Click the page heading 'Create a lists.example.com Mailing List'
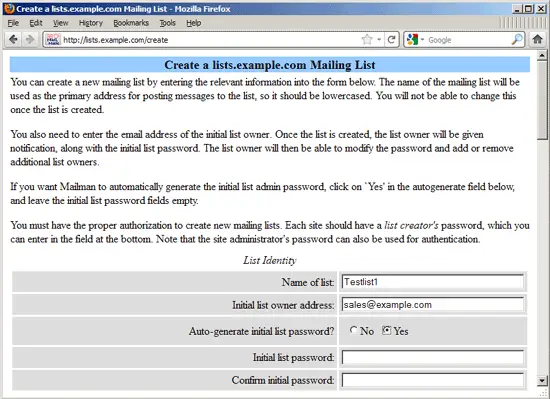 [270, 65]
